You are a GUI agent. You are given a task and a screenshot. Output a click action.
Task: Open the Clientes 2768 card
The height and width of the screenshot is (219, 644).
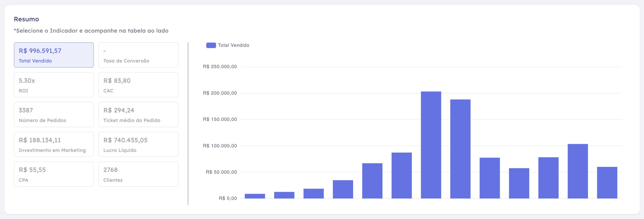[138, 174]
